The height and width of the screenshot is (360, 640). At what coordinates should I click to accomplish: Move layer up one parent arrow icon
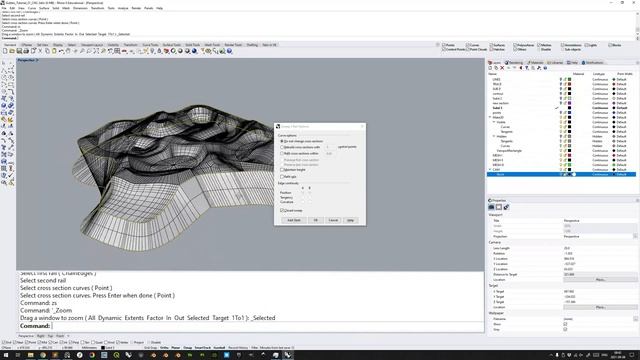click(x=520, y=68)
